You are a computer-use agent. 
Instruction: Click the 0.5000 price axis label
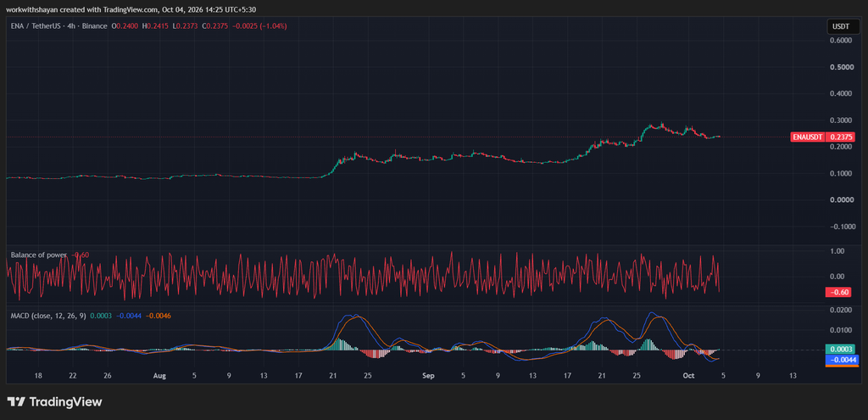tap(842, 67)
